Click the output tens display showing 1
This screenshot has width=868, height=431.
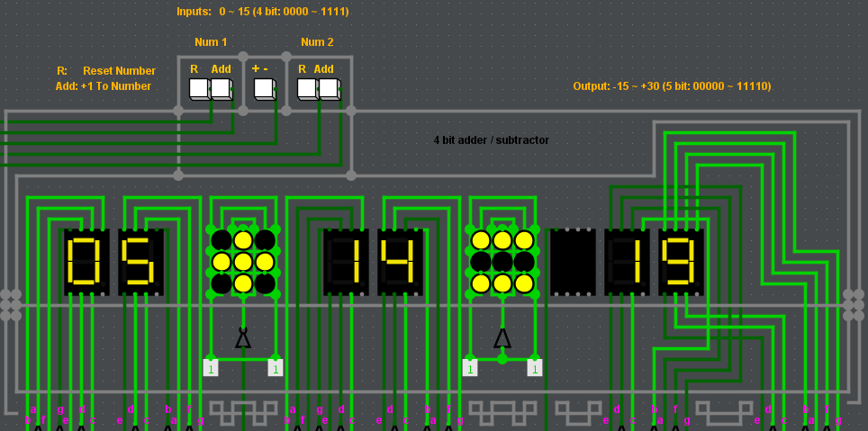(x=627, y=262)
